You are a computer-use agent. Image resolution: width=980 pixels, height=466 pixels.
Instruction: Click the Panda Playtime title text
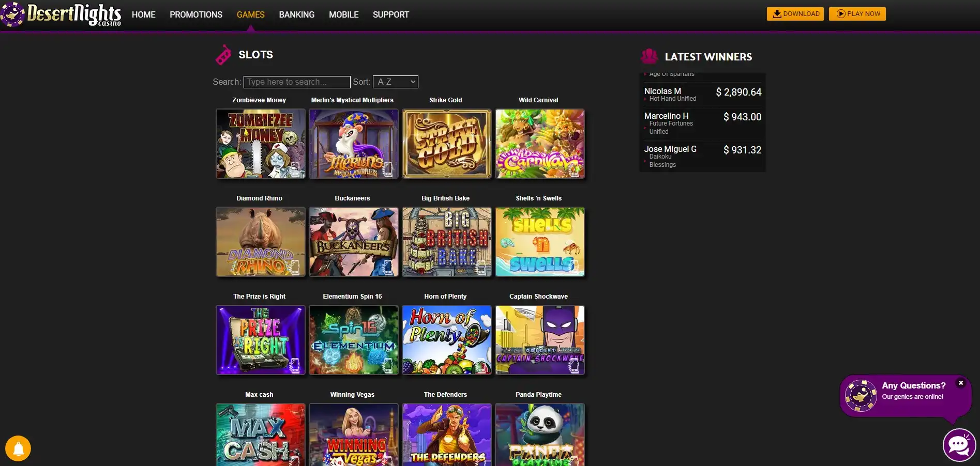click(538, 395)
